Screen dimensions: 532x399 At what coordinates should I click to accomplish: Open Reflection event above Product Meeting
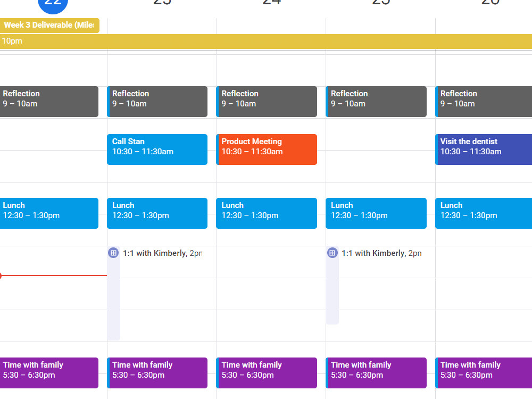[x=267, y=102]
